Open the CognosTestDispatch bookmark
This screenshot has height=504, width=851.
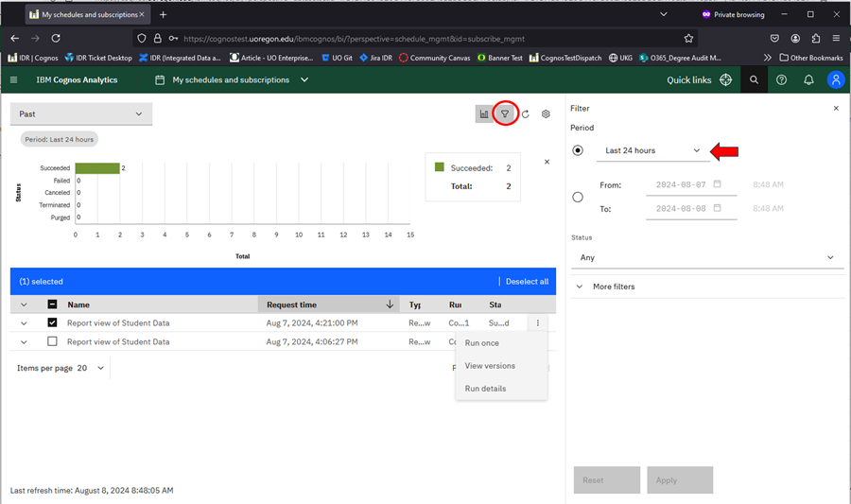[x=565, y=58]
